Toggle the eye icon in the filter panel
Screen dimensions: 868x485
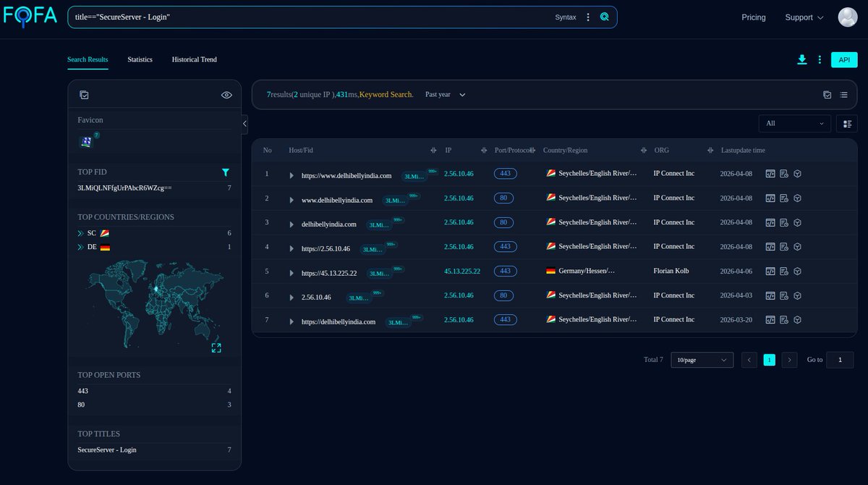click(x=226, y=95)
